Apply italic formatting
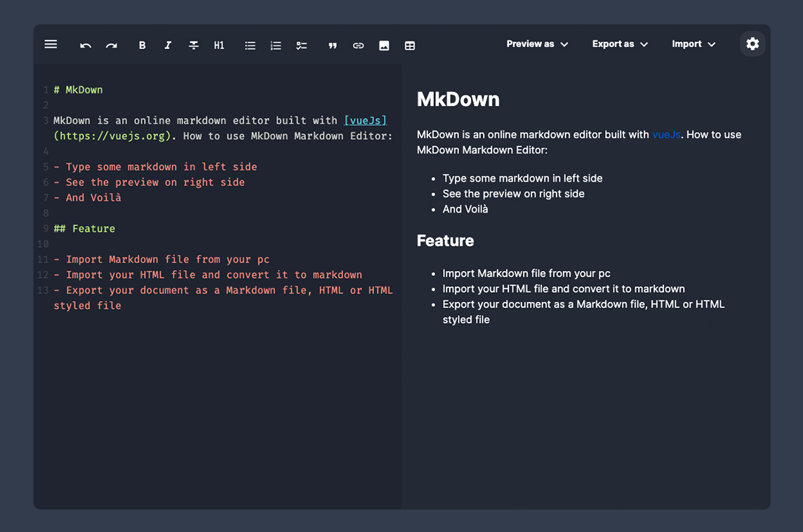The height and width of the screenshot is (532, 803). click(x=168, y=46)
